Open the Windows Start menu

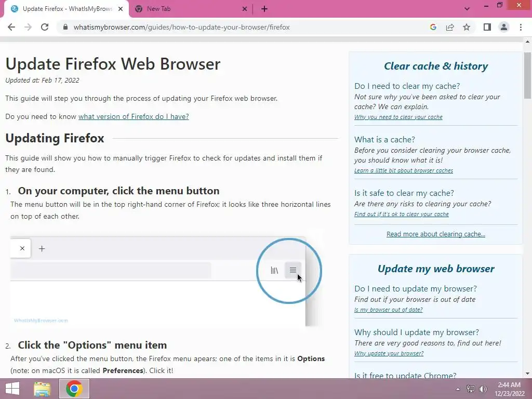(12, 389)
